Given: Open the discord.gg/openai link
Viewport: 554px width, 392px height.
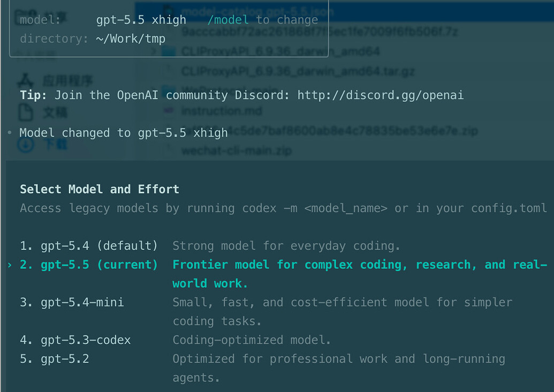Looking at the screenshot, I should click(x=381, y=95).
